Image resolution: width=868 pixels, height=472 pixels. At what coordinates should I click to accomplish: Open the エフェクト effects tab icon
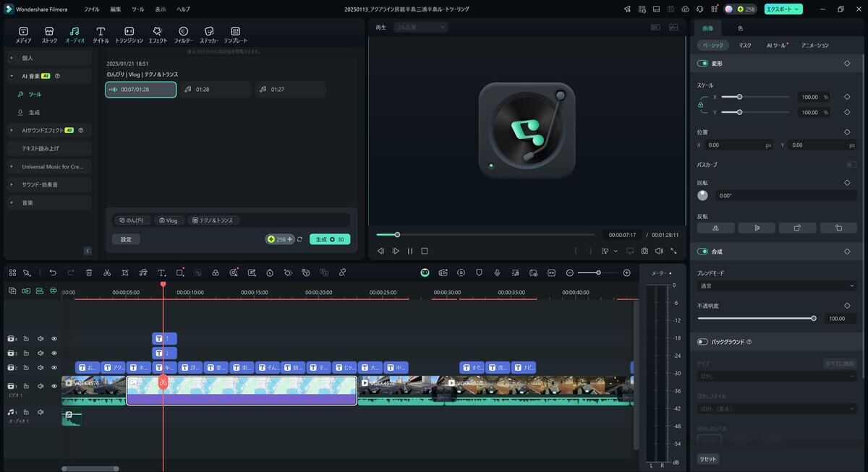[x=158, y=31]
